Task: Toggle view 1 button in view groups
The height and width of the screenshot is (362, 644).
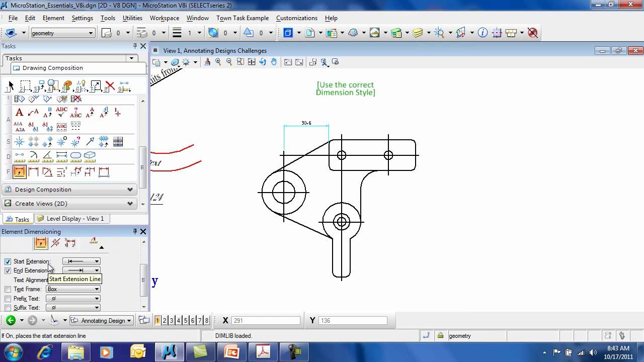Action: [157, 320]
